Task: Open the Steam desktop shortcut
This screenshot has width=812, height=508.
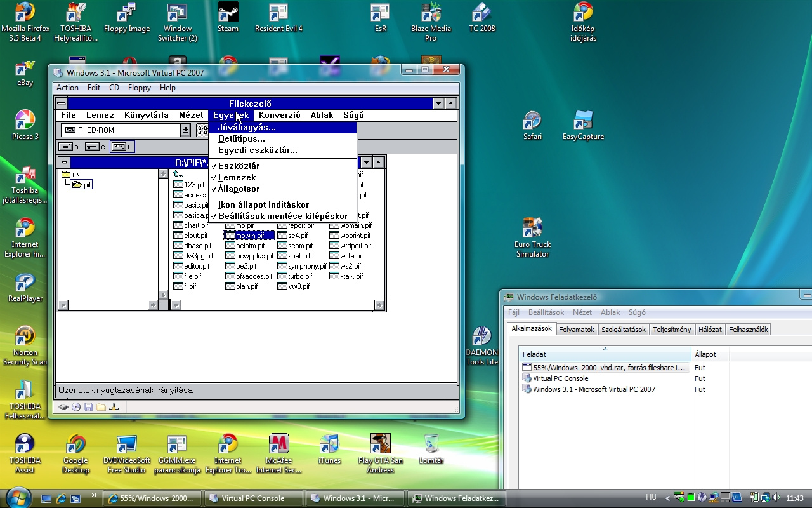Action: point(228,18)
